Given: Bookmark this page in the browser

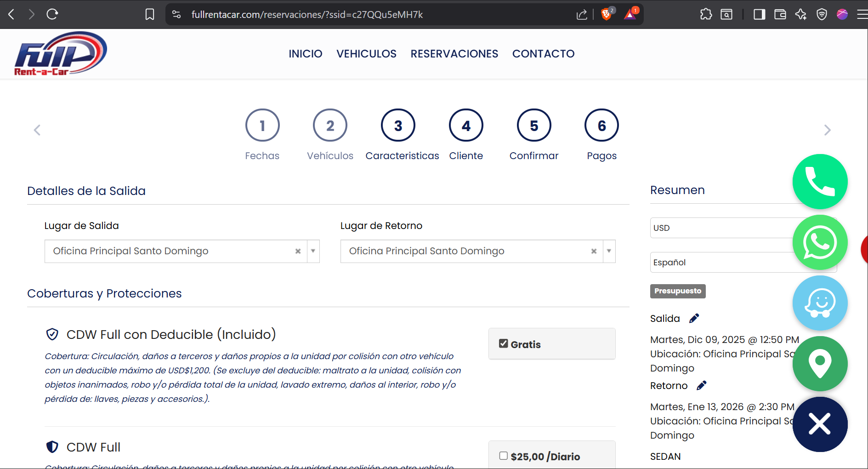Looking at the screenshot, I should click(150, 14).
